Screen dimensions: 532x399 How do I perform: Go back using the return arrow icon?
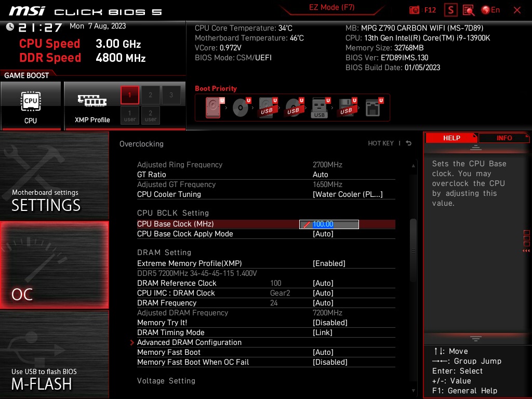tap(408, 143)
